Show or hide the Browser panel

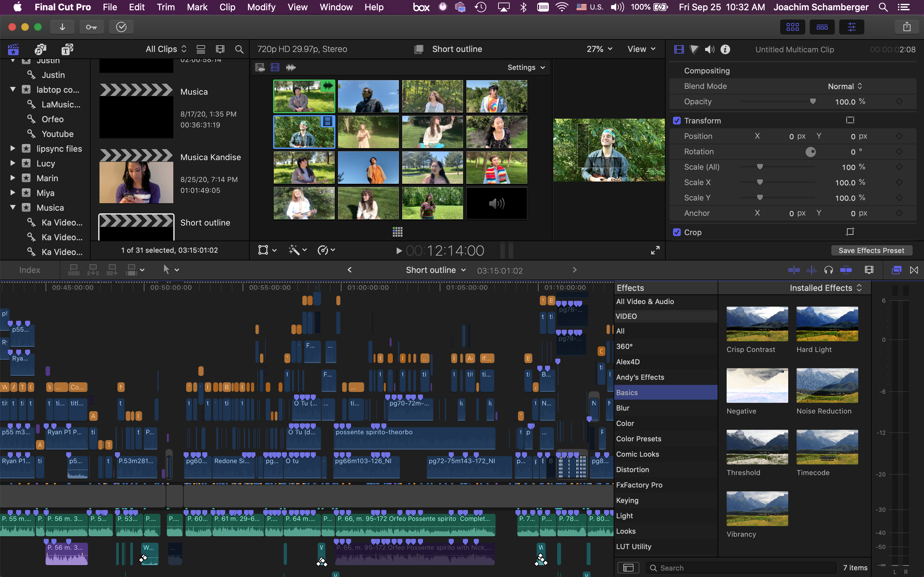tap(793, 27)
